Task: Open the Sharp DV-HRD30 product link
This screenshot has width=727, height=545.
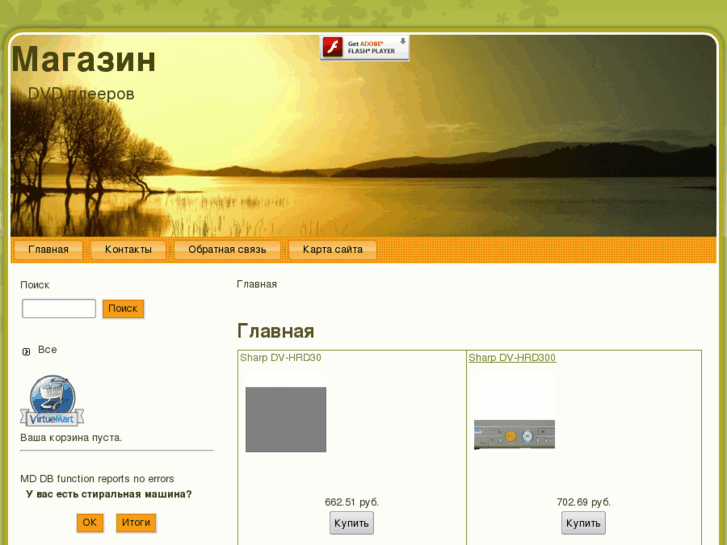Action: tap(281, 358)
